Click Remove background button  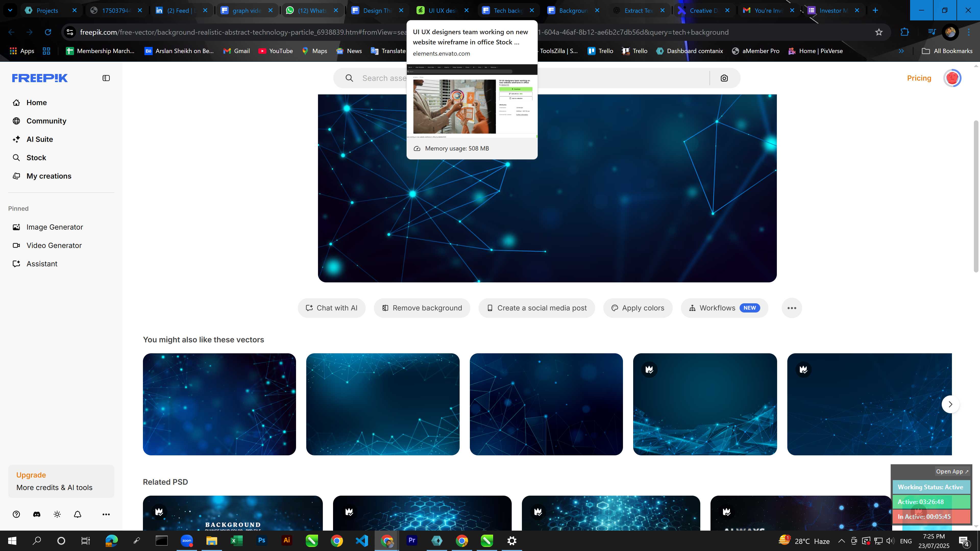tap(422, 308)
